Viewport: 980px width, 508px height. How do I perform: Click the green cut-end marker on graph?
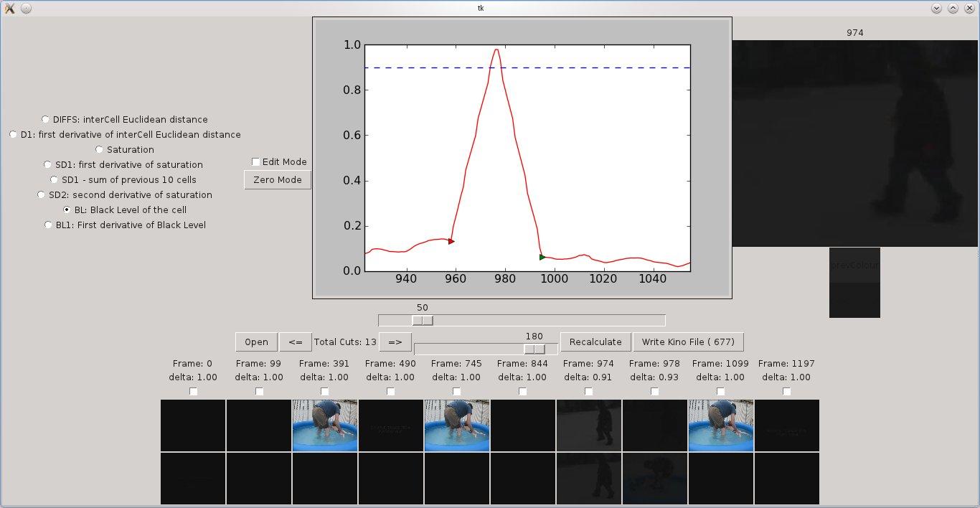pos(542,257)
